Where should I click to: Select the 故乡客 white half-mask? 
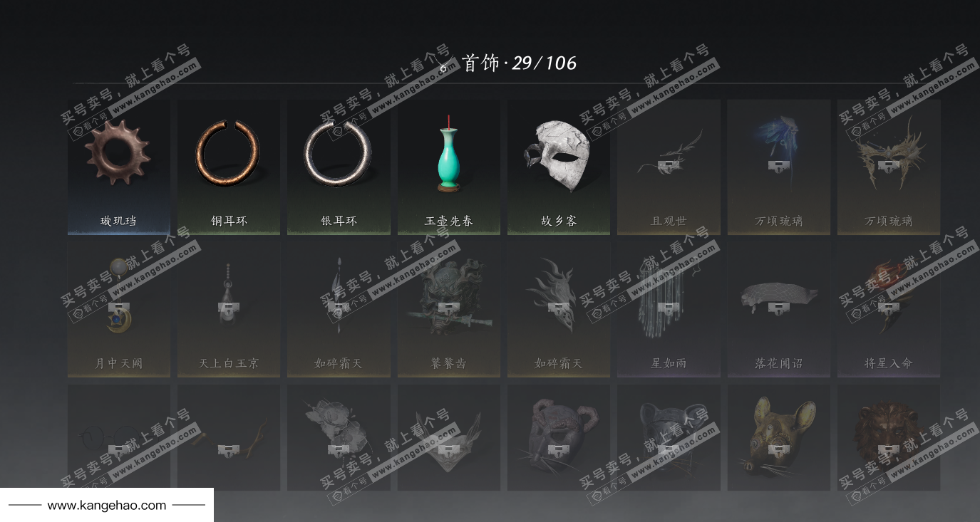(x=559, y=167)
